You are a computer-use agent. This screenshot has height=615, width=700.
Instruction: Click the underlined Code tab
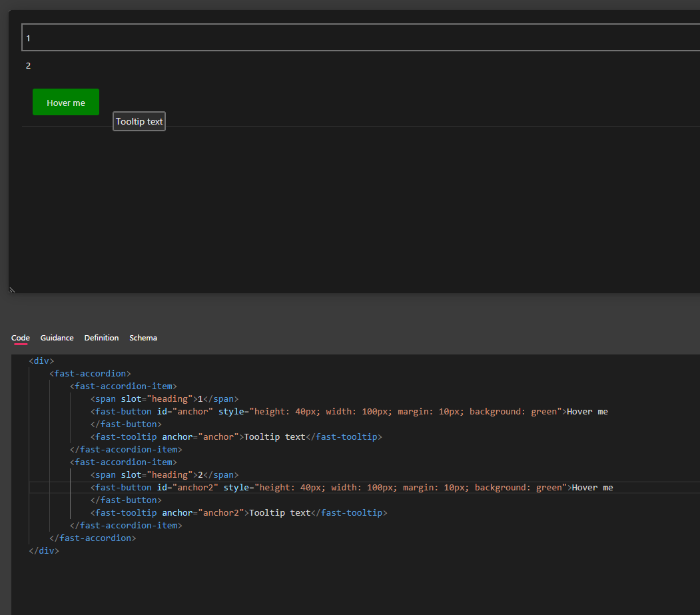(x=20, y=338)
